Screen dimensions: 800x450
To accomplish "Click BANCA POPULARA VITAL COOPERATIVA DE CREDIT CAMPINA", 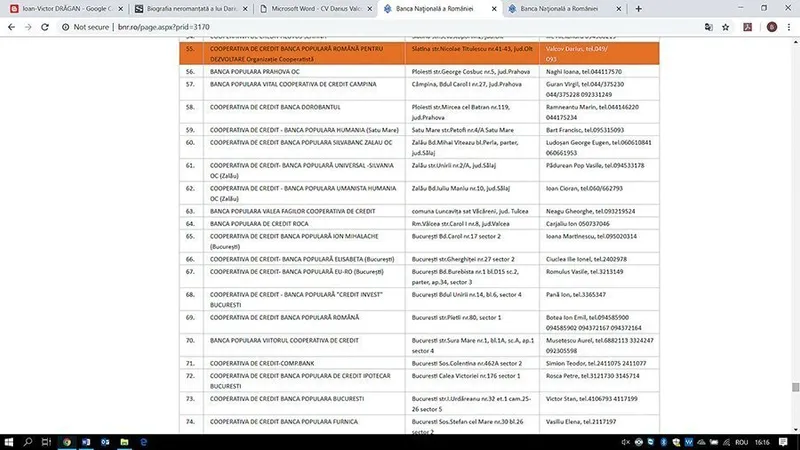I will point(293,84).
